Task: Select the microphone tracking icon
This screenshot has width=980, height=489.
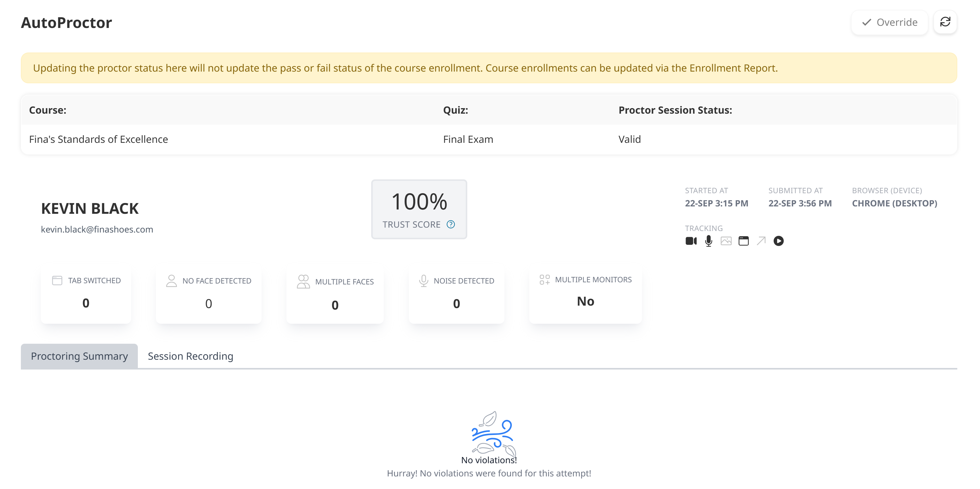Action: click(708, 241)
